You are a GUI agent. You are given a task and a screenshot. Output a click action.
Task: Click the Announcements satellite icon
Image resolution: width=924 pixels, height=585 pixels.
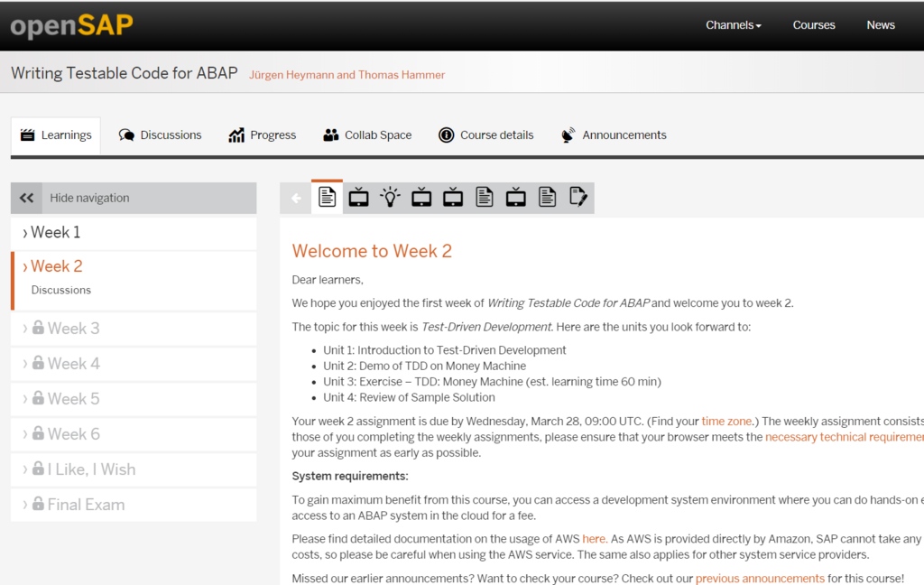568,135
